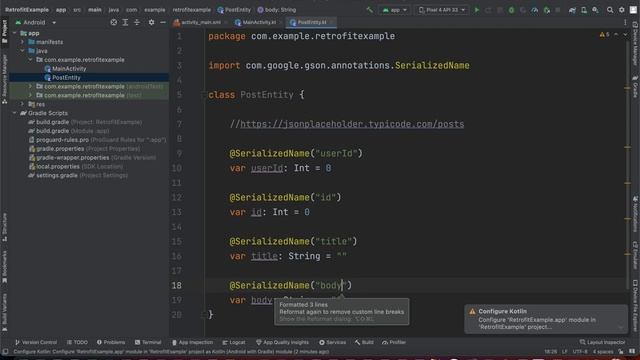Open the Profiler tool window
Screen dimensions: 640x360
coord(394,342)
